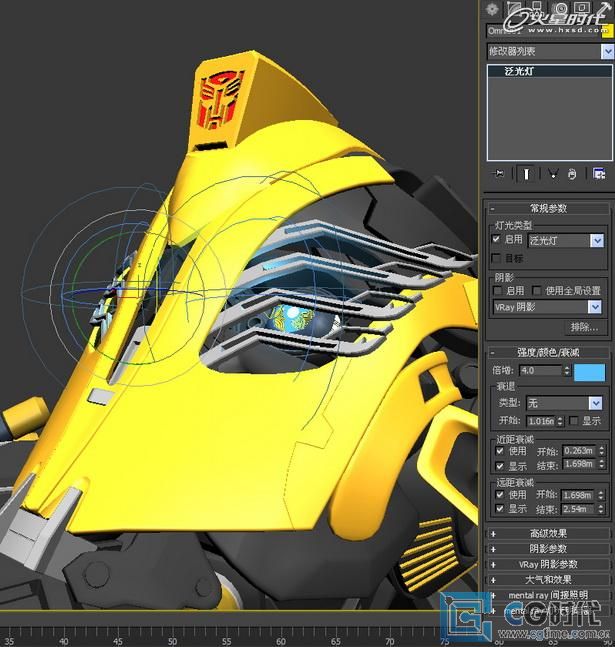
Task: Collapse the 强度/颜色/衰减 rollout
Action: coord(548,352)
